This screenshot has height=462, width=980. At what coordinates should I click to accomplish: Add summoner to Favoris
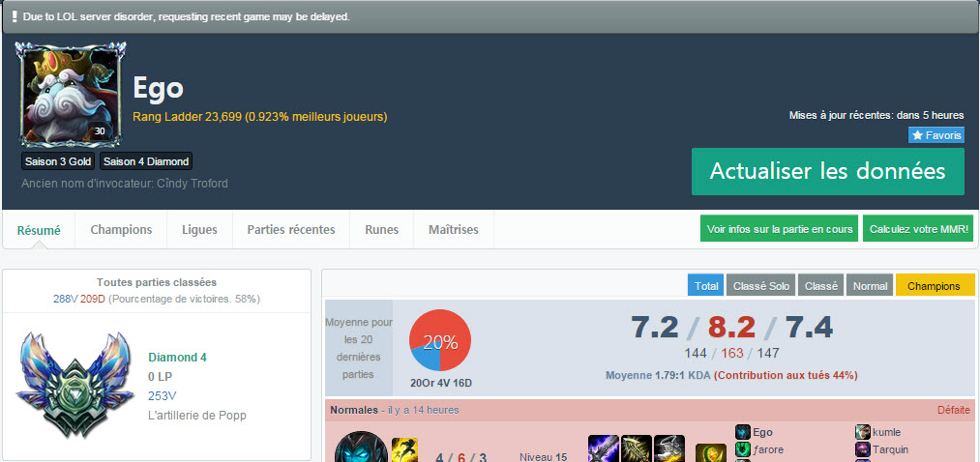point(936,135)
